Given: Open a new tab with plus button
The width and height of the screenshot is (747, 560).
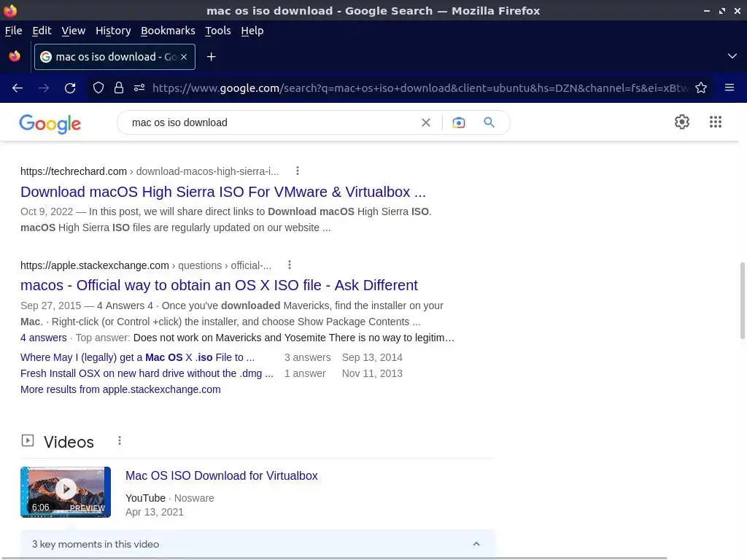Looking at the screenshot, I should 211,57.
